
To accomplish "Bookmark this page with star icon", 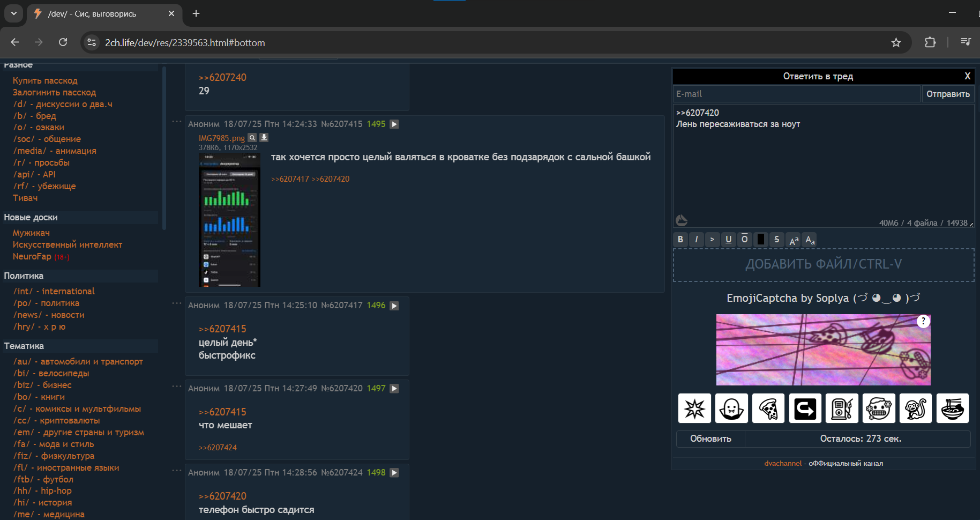I will (896, 42).
